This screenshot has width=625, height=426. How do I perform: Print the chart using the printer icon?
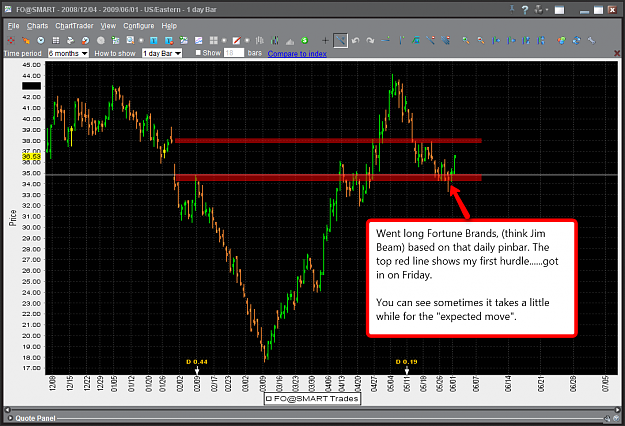(71, 40)
